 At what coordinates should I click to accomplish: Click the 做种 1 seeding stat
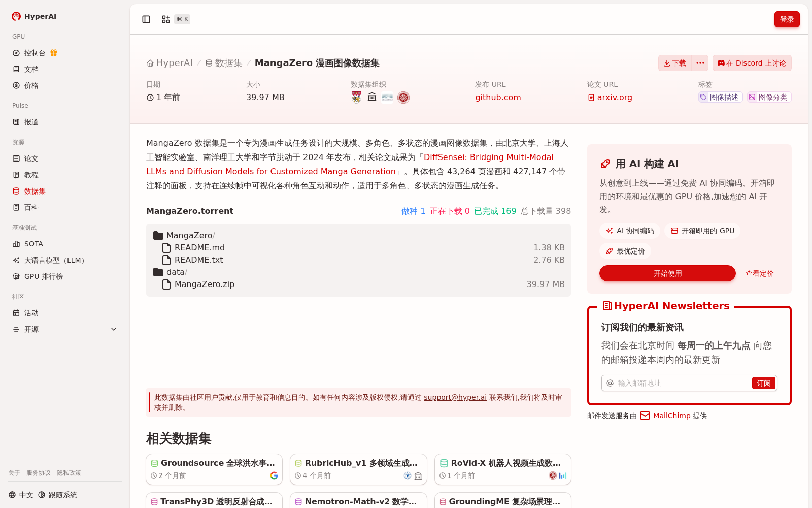tap(413, 211)
